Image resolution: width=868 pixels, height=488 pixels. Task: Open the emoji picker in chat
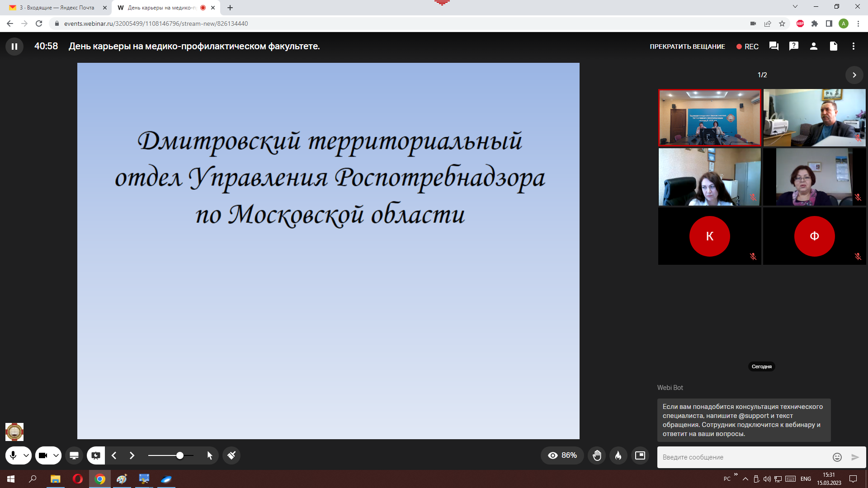pos(837,457)
